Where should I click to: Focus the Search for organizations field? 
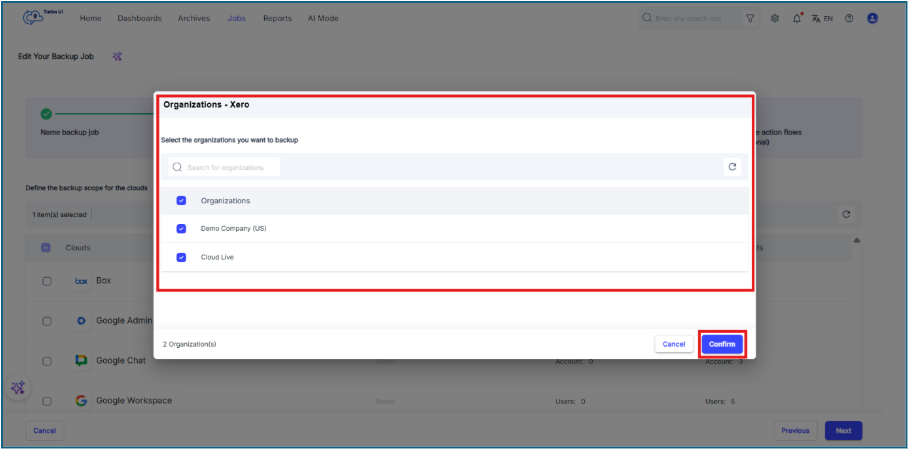point(224,167)
